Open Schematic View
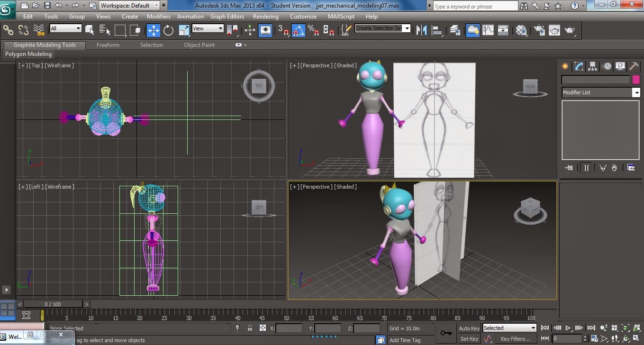Viewport: 644px width, 345px height. tap(503, 30)
